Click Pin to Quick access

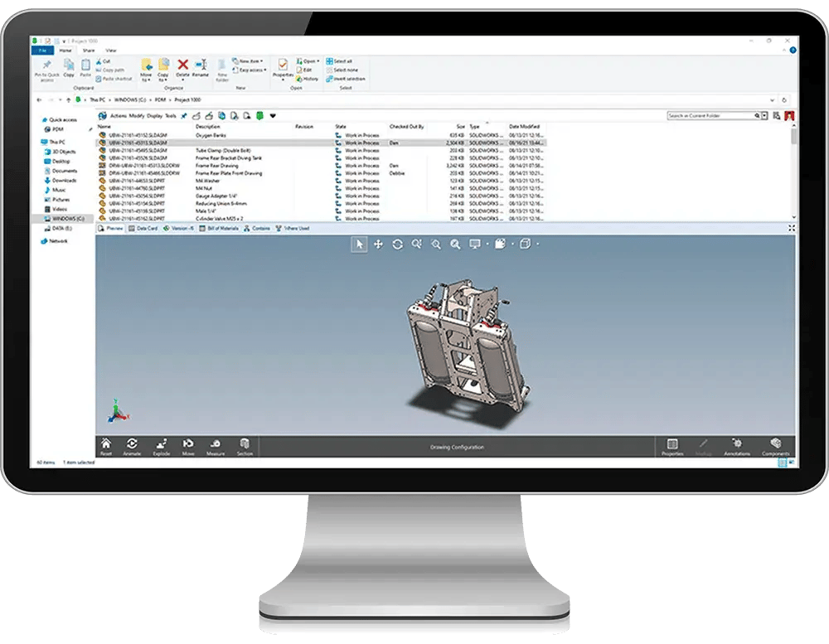47,70
